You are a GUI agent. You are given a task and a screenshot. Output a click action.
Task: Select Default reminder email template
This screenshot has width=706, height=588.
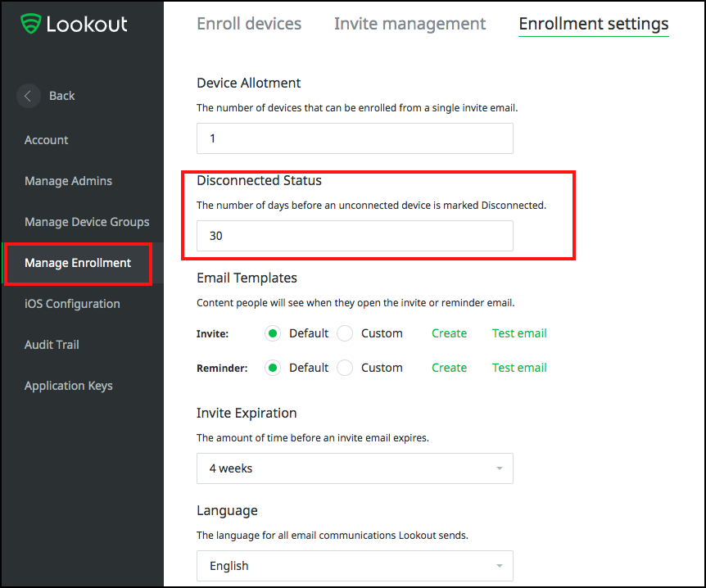[x=274, y=368]
